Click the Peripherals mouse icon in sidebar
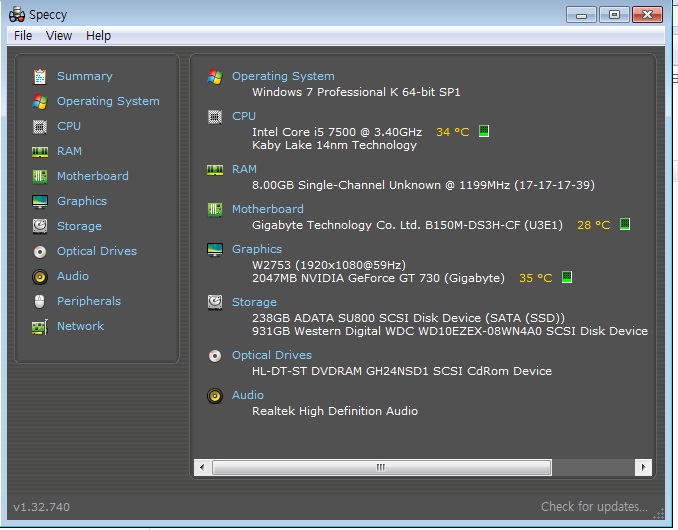The image size is (678, 530). 40,301
